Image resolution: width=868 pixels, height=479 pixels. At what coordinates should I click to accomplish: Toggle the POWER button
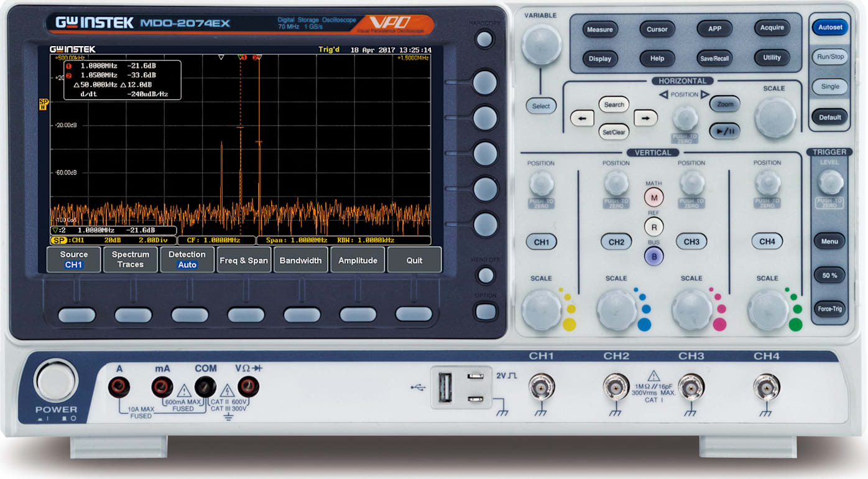(x=56, y=381)
